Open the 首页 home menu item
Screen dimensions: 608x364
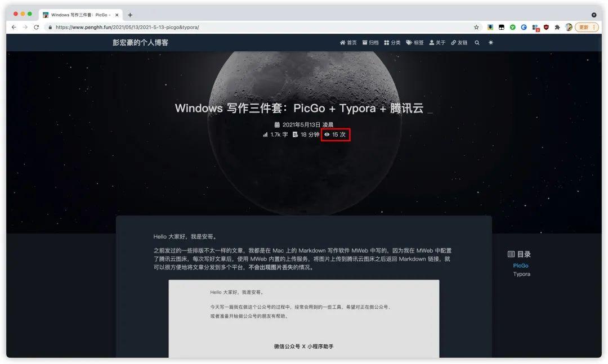(x=348, y=43)
